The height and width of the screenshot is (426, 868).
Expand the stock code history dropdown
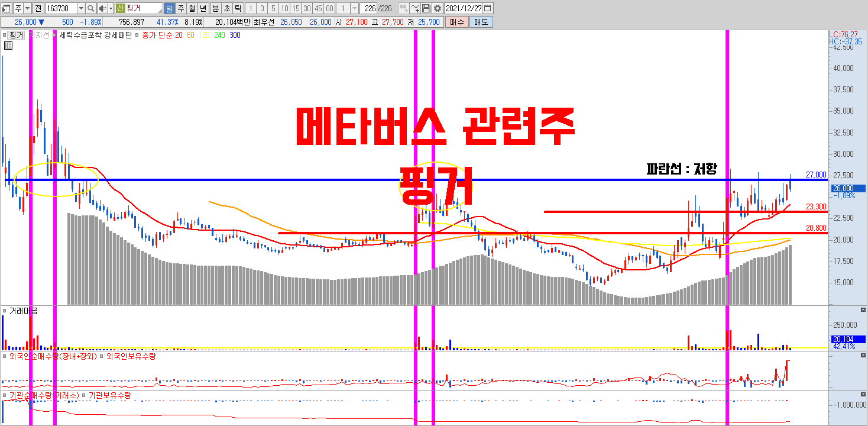point(81,8)
